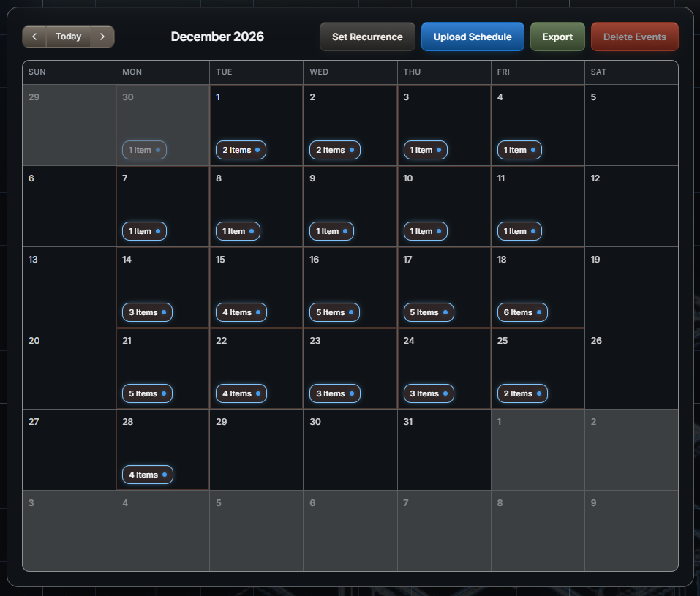Select Saturday December 19 cell
700x596 pixels.
tap(631, 287)
